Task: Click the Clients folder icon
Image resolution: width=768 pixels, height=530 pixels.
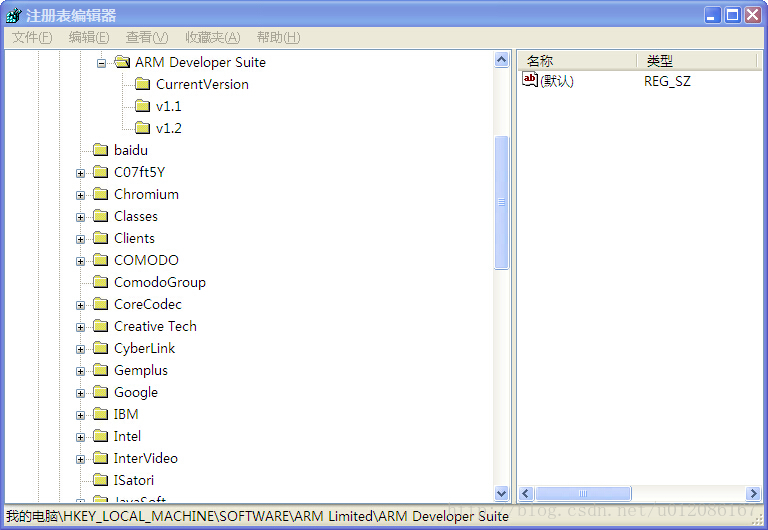Action: (x=100, y=238)
